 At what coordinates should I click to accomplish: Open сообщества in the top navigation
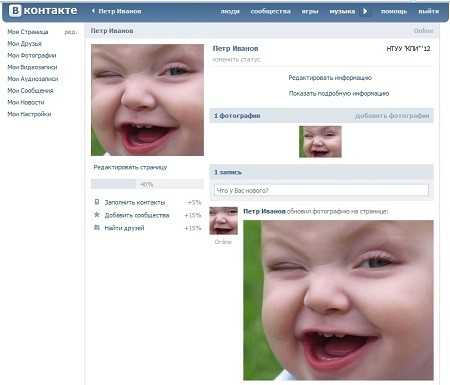270,11
